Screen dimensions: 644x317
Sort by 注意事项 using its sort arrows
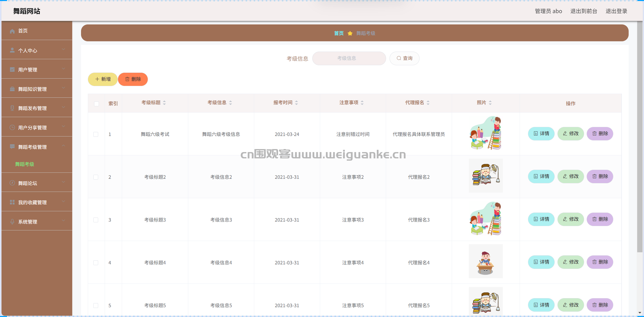pyautogui.click(x=362, y=103)
